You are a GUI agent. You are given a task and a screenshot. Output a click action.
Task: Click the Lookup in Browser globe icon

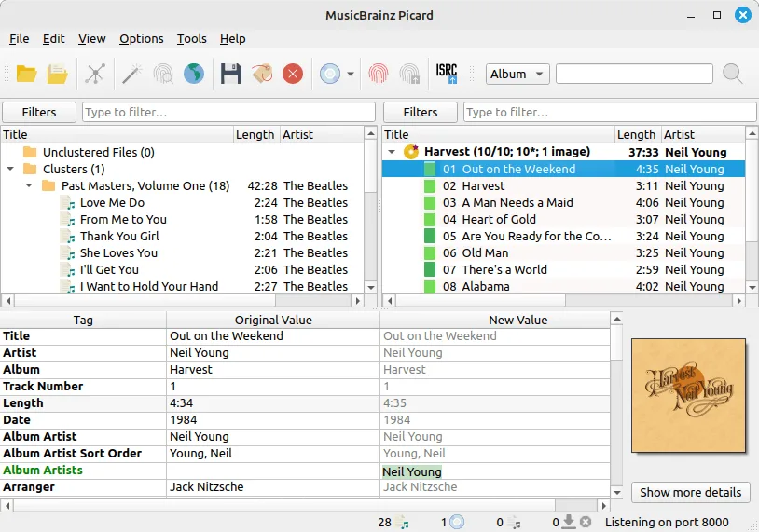pos(194,74)
